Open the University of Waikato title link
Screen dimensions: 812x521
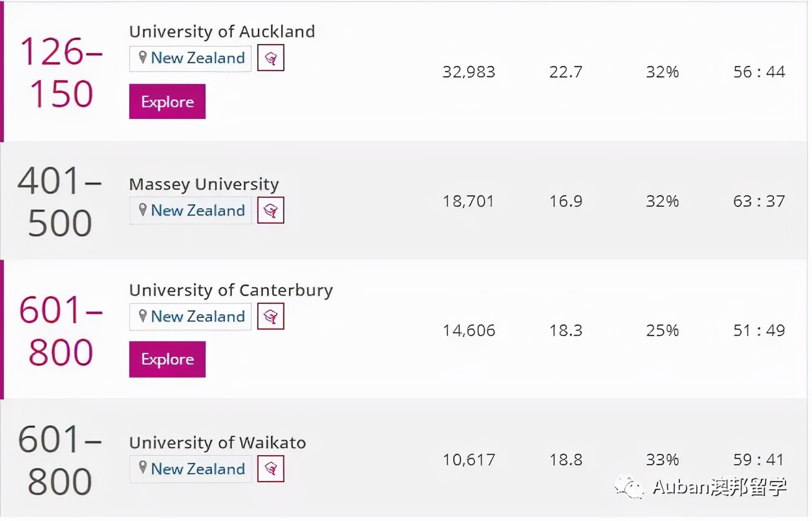coord(217,443)
